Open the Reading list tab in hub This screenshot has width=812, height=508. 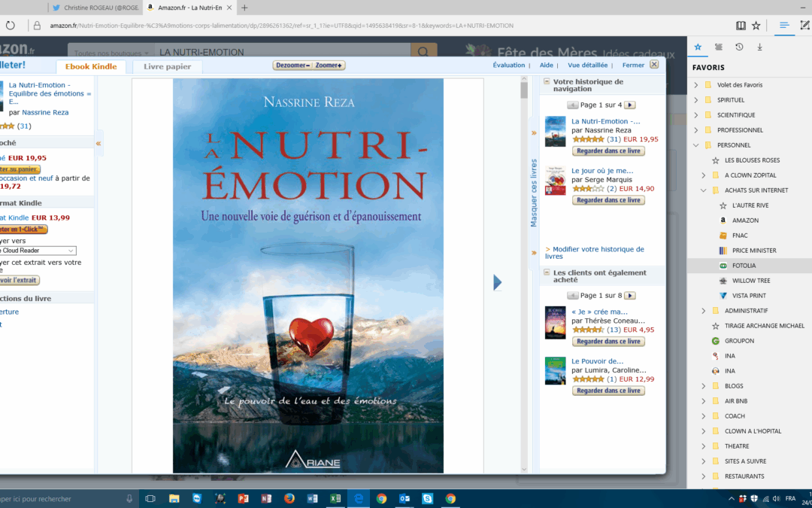(x=718, y=47)
